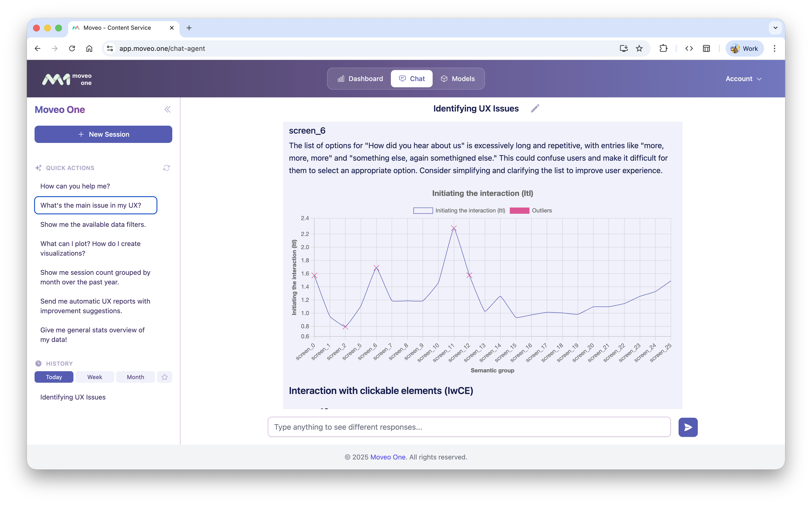Click the History clock icon
The width and height of the screenshot is (812, 505).
pos(38,363)
